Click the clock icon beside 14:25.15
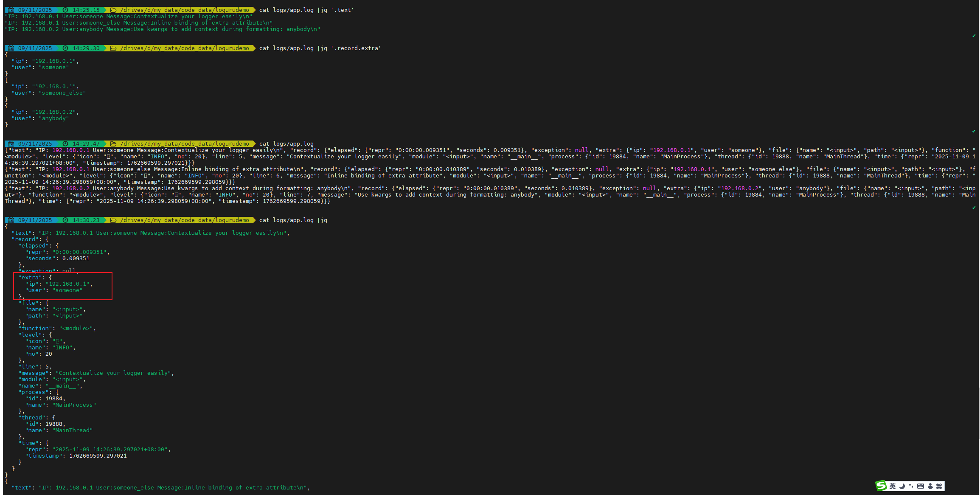The image size is (980, 495). 65,10
